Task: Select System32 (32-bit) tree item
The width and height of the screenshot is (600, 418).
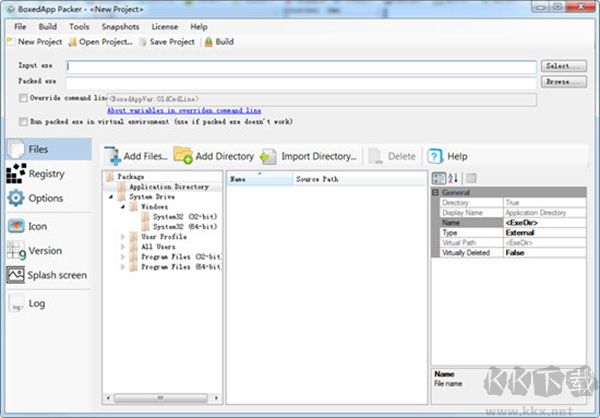Action: coord(185,217)
